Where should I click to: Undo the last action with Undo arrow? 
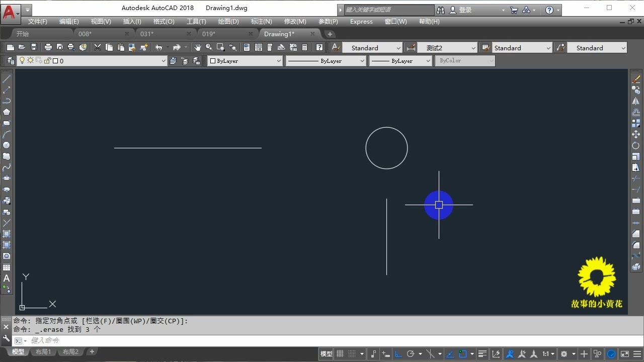click(159, 47)
